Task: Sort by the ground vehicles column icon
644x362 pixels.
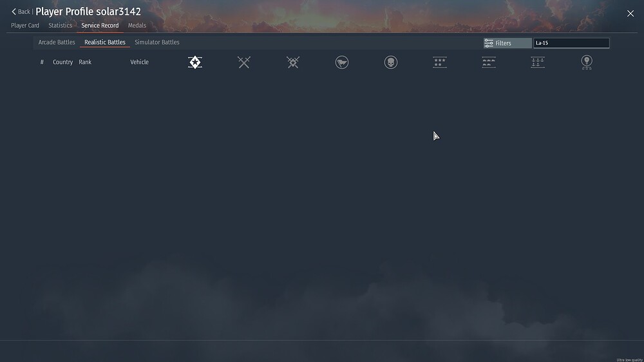Action: coord(489,62)
